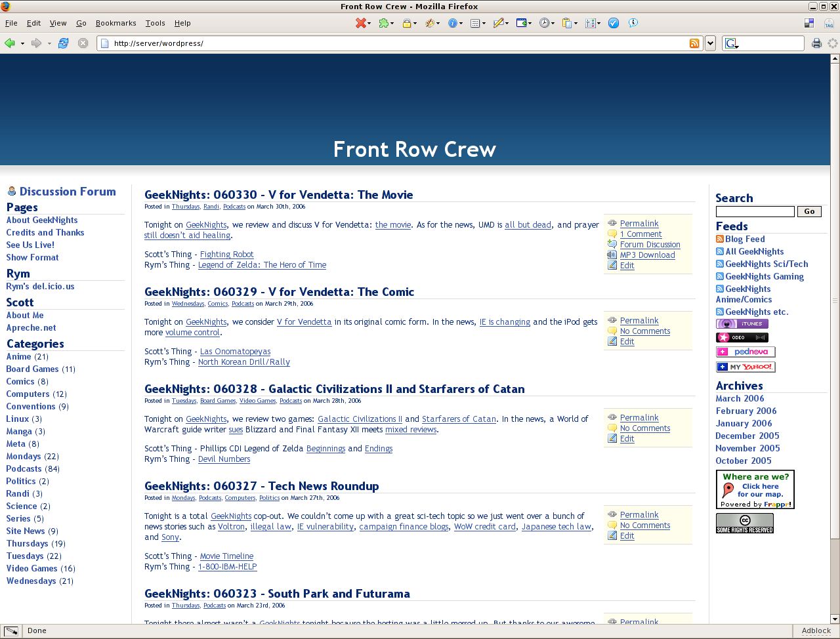The image size is (840, 639).
Task: Click the Print icon
Action: [816, 43]
